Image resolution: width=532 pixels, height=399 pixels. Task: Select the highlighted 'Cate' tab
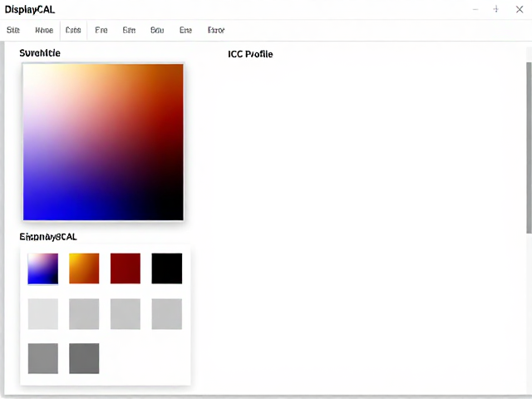73,30
